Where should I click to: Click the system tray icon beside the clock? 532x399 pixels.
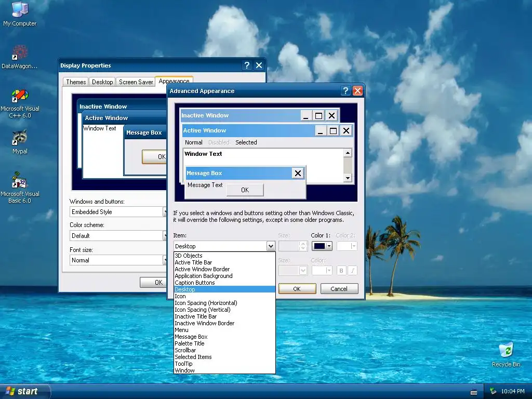[x=493, y=391]
